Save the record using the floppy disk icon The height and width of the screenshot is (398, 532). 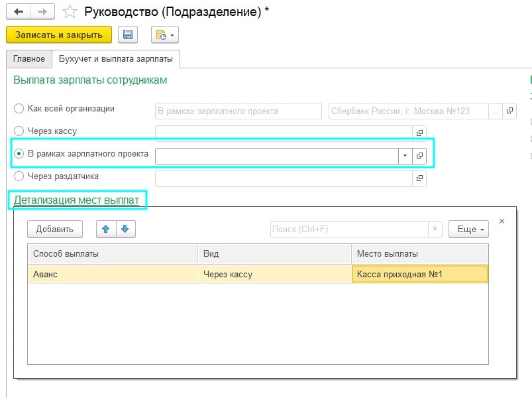pyautogui.click(x=127, y=34)
